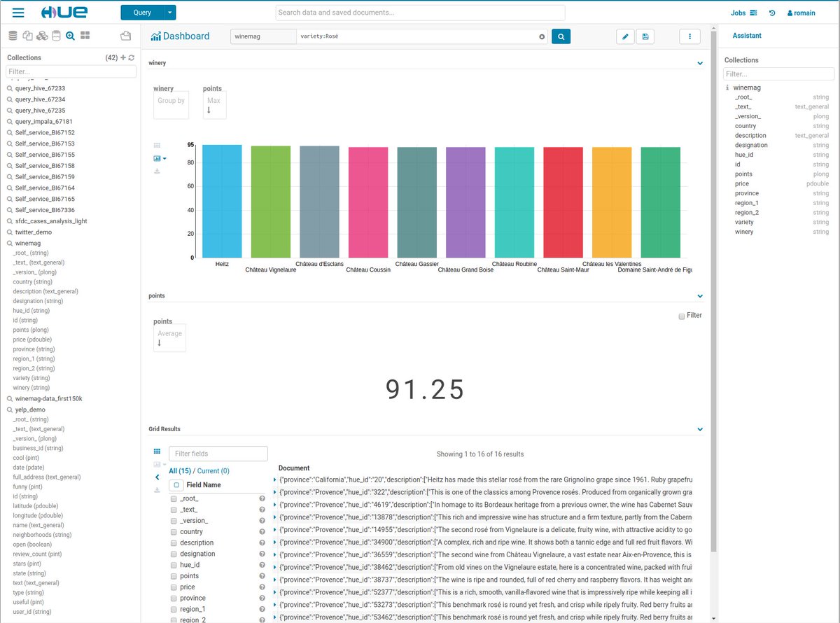This screenshot has width=840, height=623.
Task: Collapse the points widget chevron
Action: pyautogui.click(x=700, y=296)
